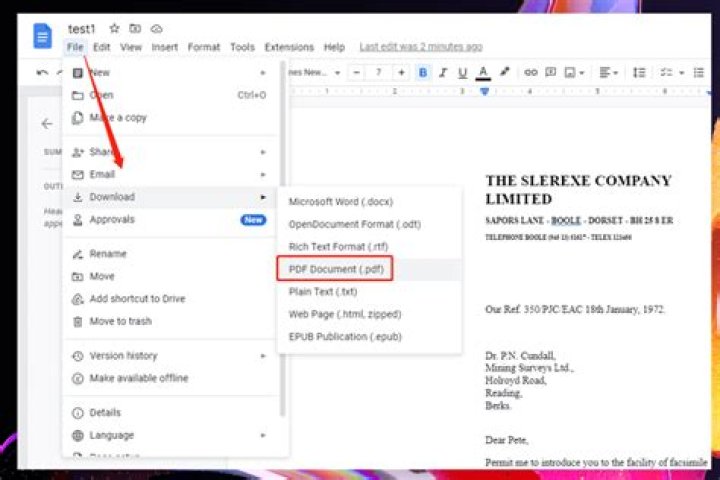720x480 pixels.
Task: Select Add shortcut to Drive
Action: pyautogui.click(x=170, y=299)
